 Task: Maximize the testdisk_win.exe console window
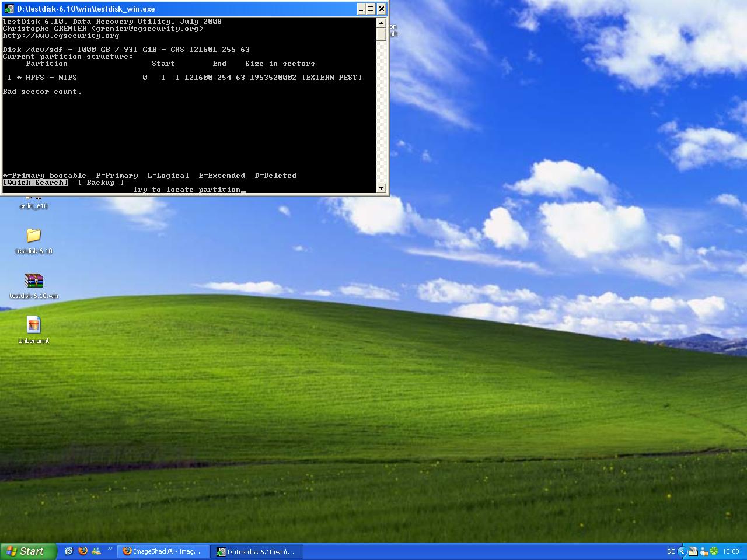pos(371,9)
